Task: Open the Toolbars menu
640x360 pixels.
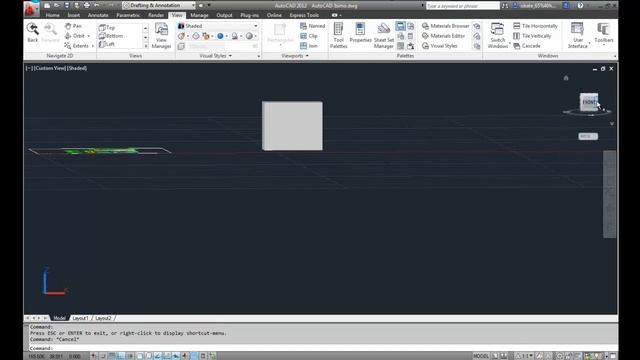Action: 604,33
